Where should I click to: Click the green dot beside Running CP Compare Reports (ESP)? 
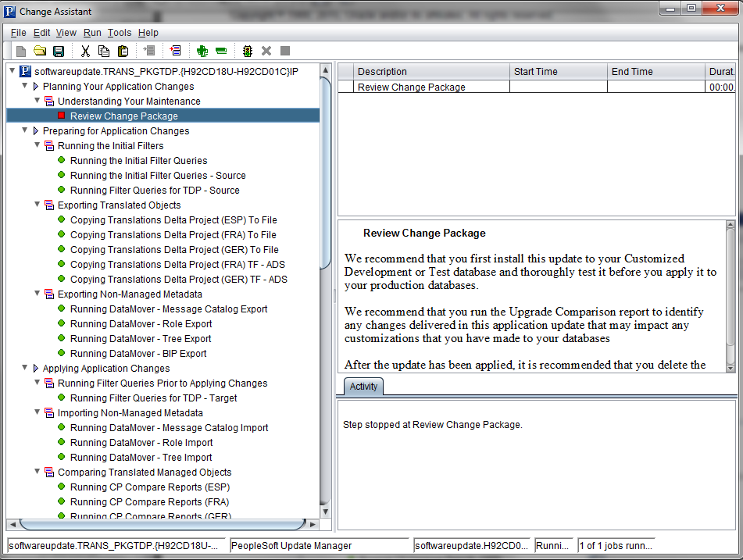click(61, 486)
